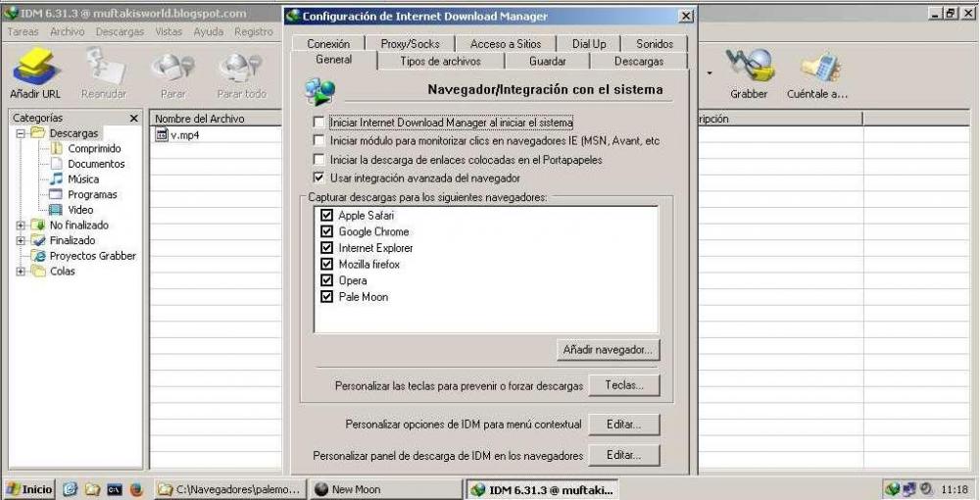This screenshot has width=980, height=500.
Task: Click the Reanudar toolbar icon
Action: point(104,69)
